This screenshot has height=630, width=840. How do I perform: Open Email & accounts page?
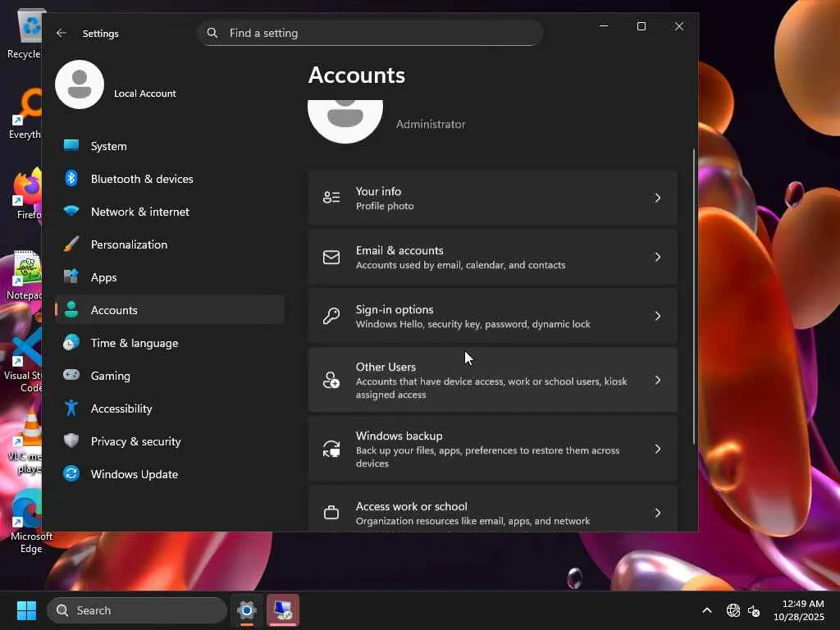point(493,257)
